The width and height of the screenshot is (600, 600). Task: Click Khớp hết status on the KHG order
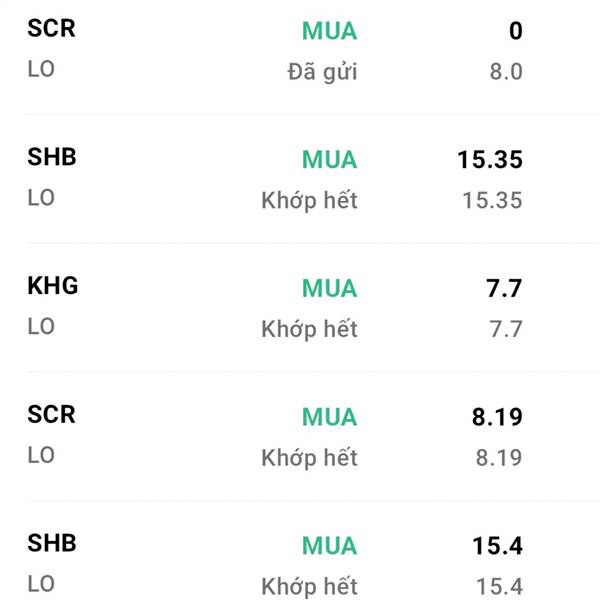[309, 329]
